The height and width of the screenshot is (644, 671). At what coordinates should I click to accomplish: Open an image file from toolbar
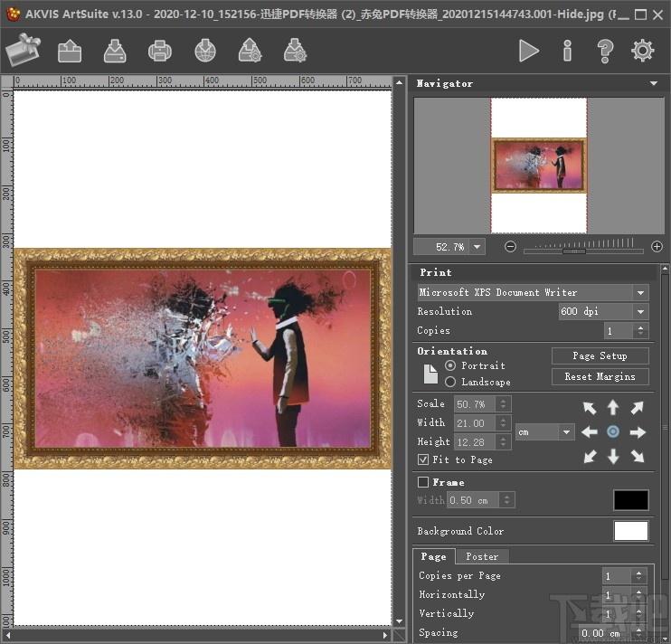[70, 51]
